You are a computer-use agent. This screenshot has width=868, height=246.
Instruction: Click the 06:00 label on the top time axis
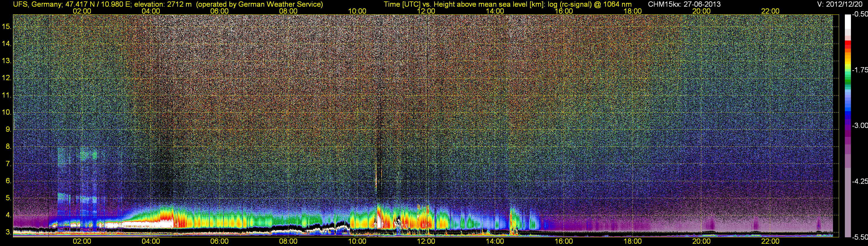click(219, 11)
